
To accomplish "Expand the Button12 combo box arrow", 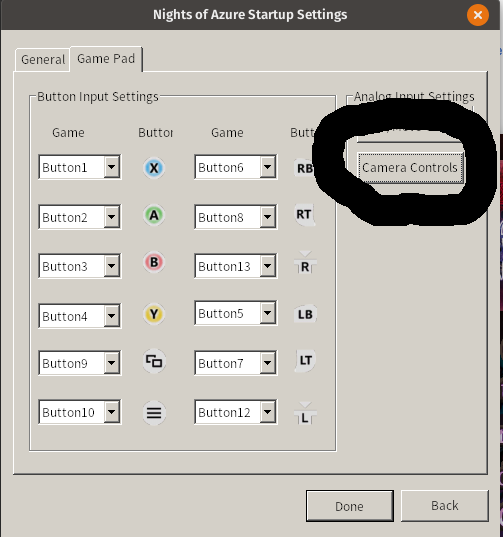I will pos(268,412).
